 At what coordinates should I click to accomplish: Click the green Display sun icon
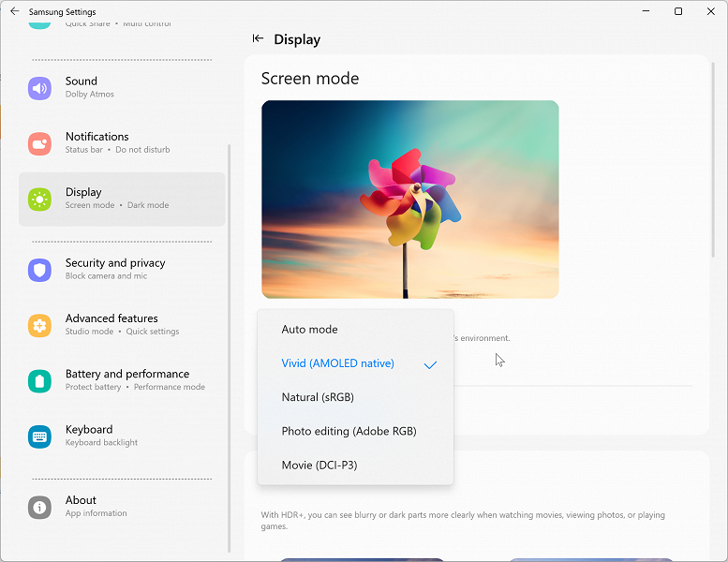[x=39, y=200]
